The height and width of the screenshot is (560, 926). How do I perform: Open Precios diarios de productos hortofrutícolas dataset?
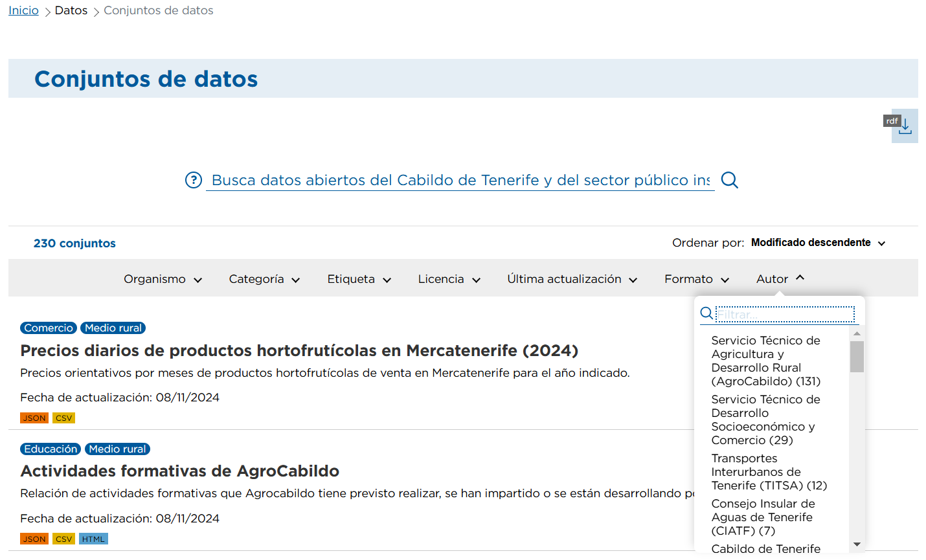coord(299,350)
